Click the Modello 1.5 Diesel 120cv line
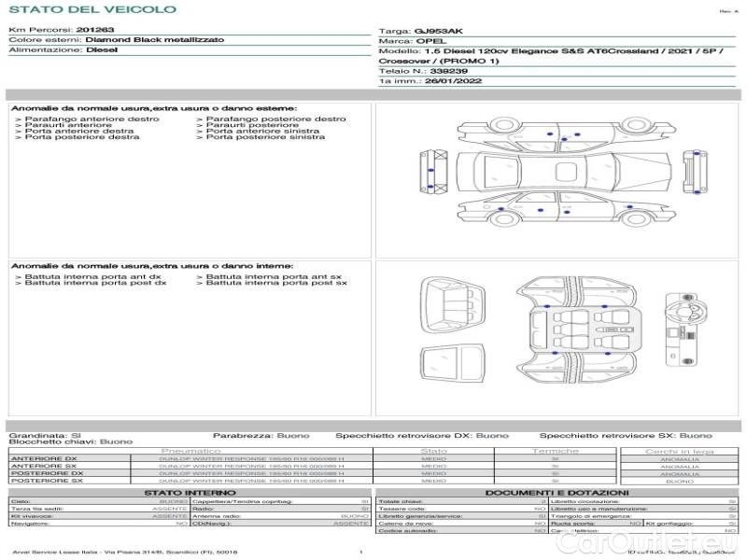This screenshot has height=560, width=747. [551, 51]
